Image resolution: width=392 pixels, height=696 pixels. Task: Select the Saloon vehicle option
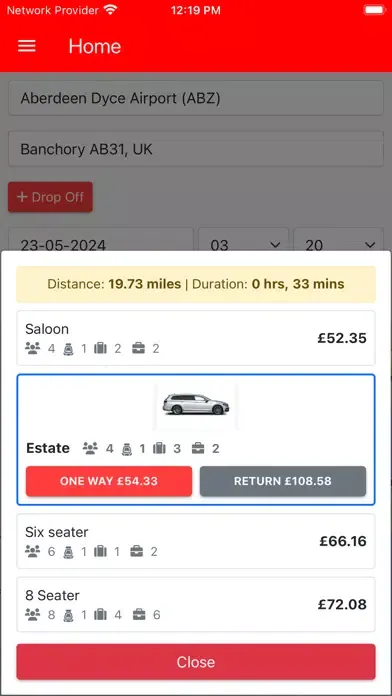click(196, 338)
